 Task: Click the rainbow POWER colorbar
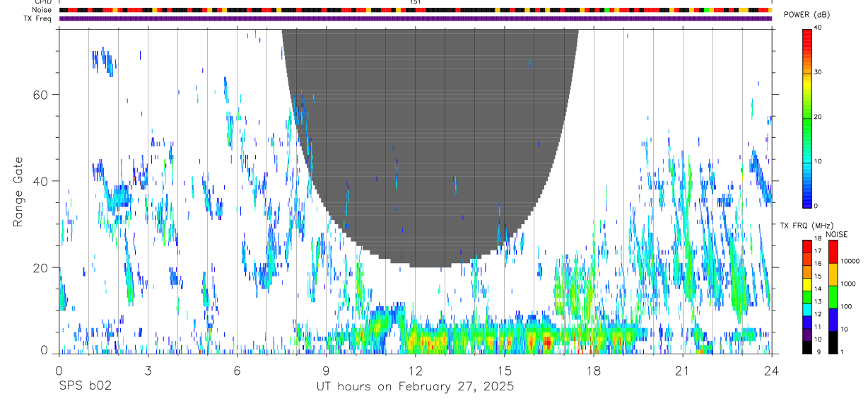point(807,117)
